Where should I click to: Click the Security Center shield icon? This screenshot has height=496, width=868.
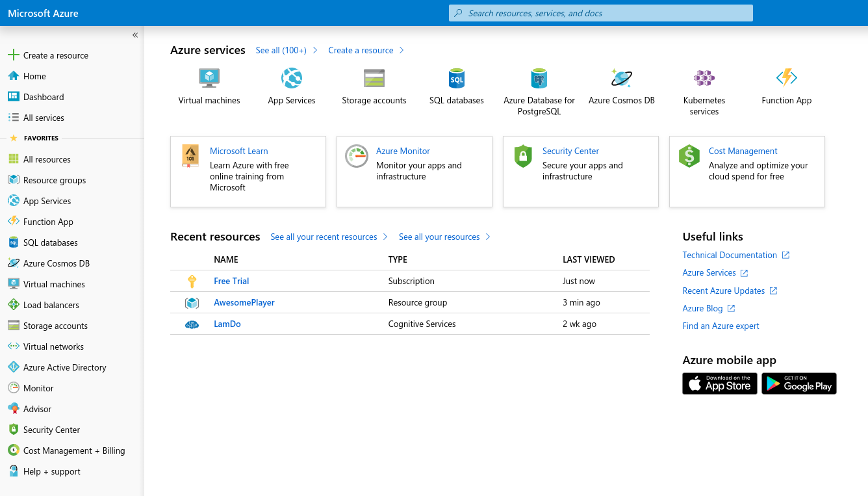click(x=523, y=157)
